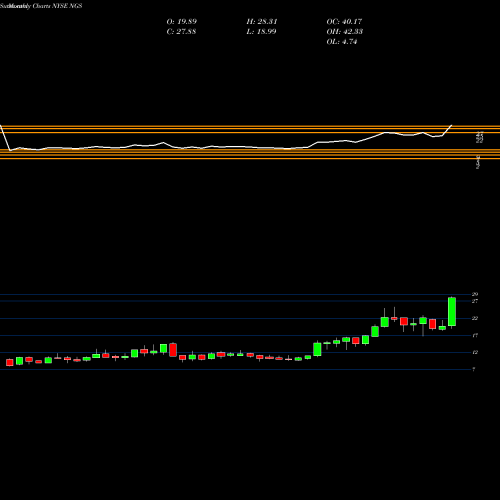The height and width of the screenshot is (500, 500).
Task: Click the 'OH: 42.33' value
Action: pyautogui.click(x=345, y=32)
